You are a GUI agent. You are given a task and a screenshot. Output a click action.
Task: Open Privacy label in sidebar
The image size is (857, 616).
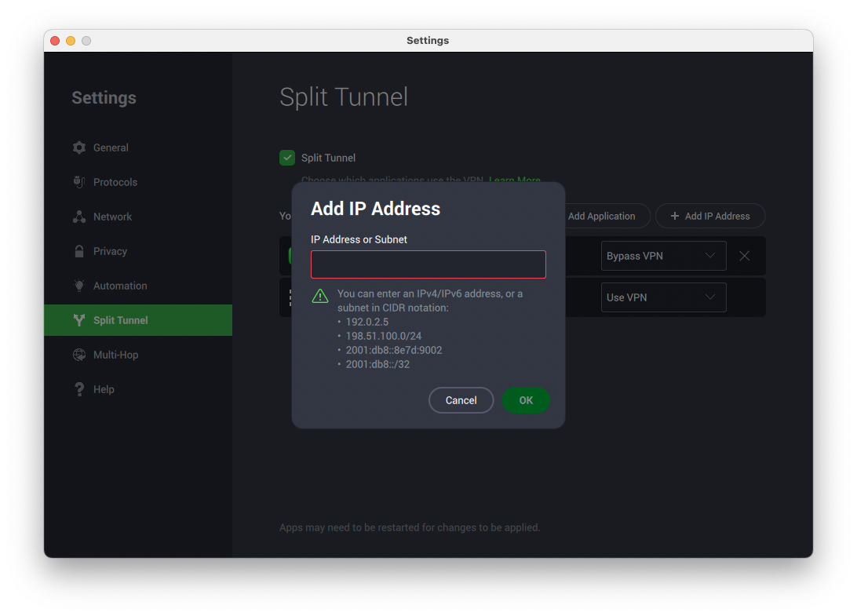point(110,251)
